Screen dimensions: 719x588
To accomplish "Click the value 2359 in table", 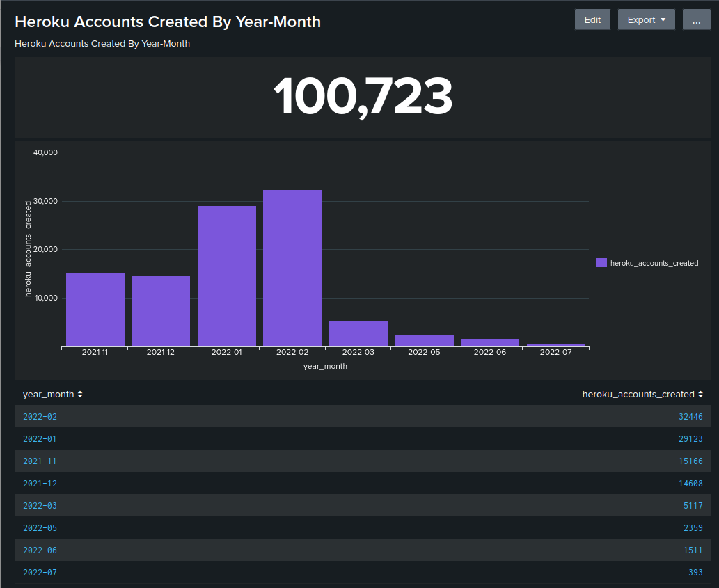I will 693,528.
